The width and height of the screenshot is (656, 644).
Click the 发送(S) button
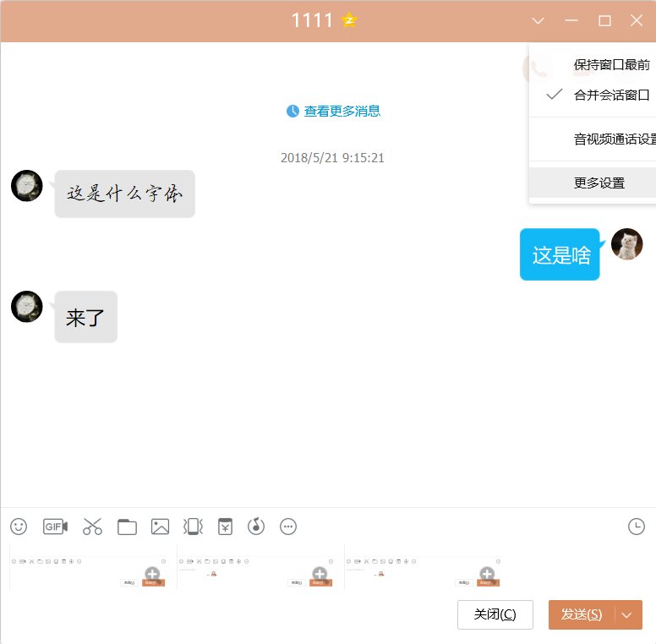pos(582,614)
